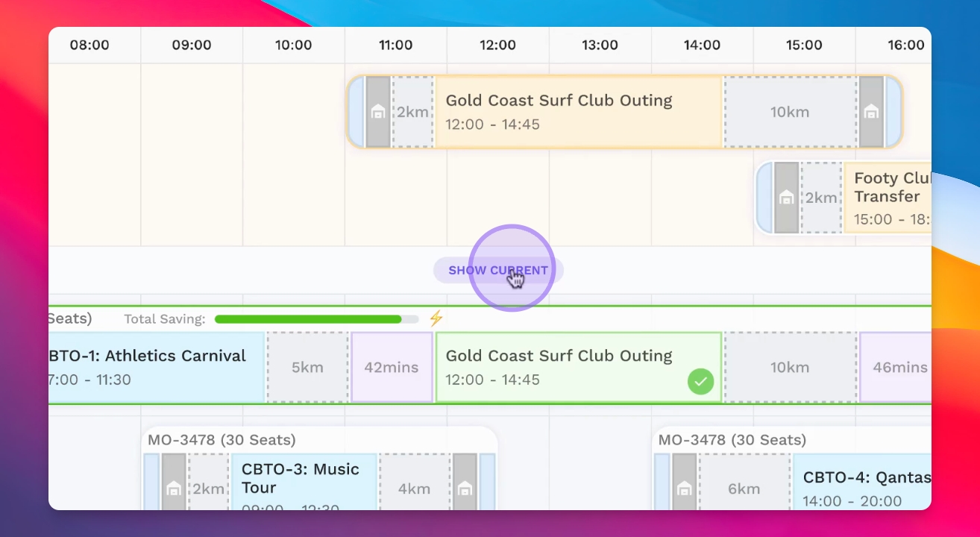Click the 42mins idle segment
980x537 pixels.
click(392, 368)
